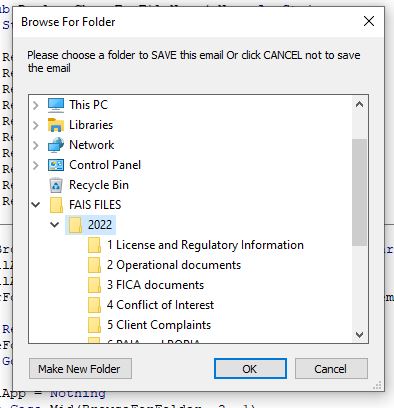Image resolution: width=394 pixels, height=408 pixels.
Task: Click the FAIS FILES folder icon
Action: point(56,205)
